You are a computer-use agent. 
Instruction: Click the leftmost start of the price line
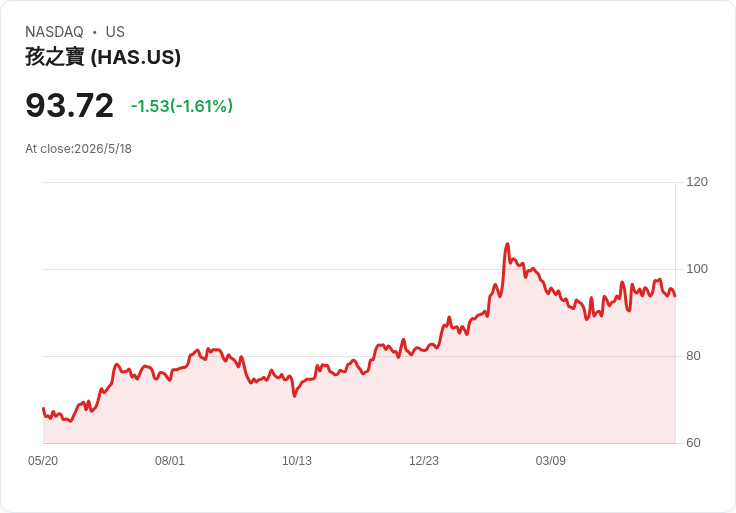(43, 408)
